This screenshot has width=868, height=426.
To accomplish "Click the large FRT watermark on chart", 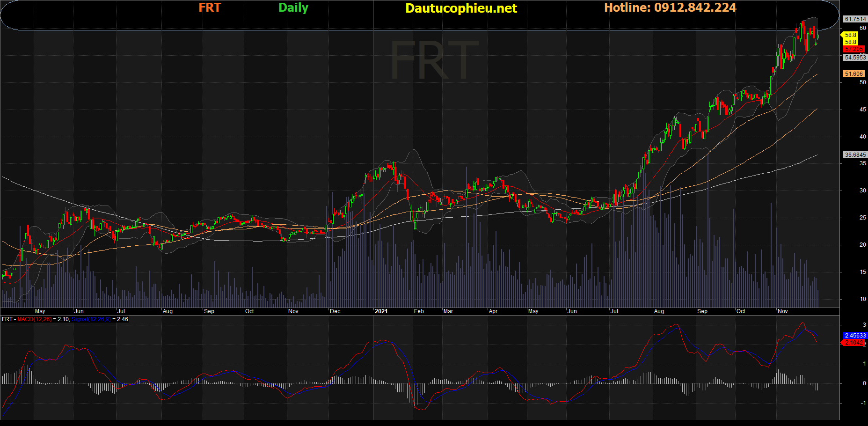I will tap(434, 61).
